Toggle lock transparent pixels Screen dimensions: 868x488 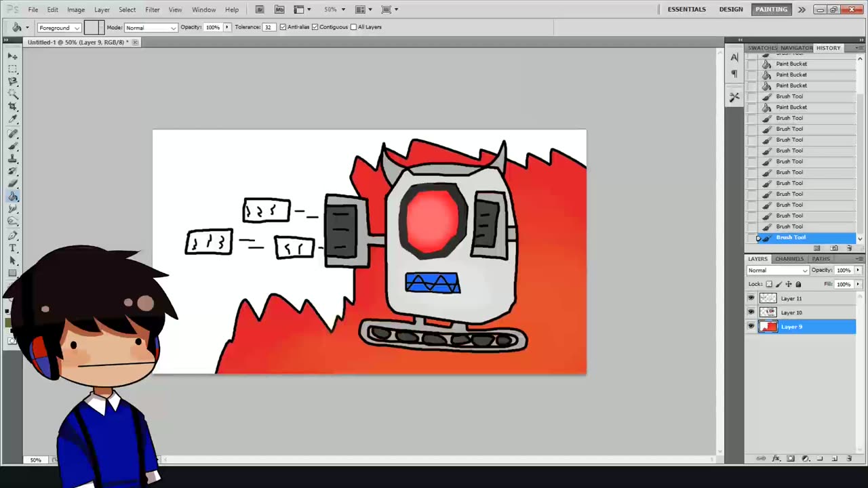769,284
